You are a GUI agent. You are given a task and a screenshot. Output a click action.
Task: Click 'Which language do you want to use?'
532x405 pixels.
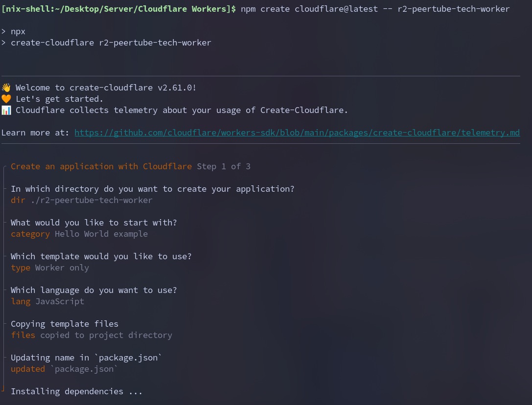pos(93,291)
